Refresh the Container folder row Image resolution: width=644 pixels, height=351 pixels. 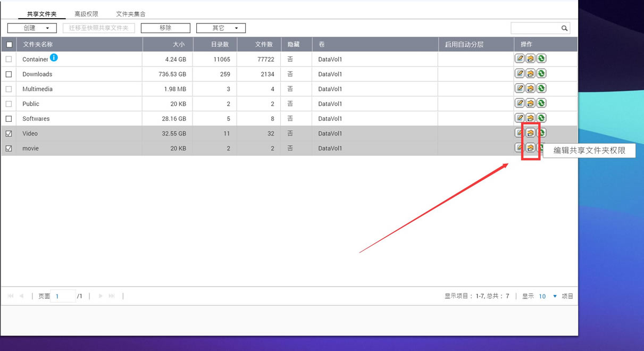(541, 59)
